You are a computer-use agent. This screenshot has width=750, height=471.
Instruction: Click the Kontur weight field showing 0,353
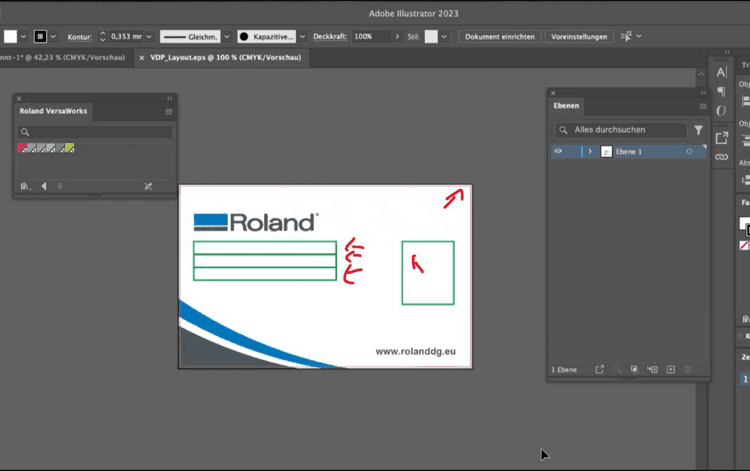click(x=126, y=36)
